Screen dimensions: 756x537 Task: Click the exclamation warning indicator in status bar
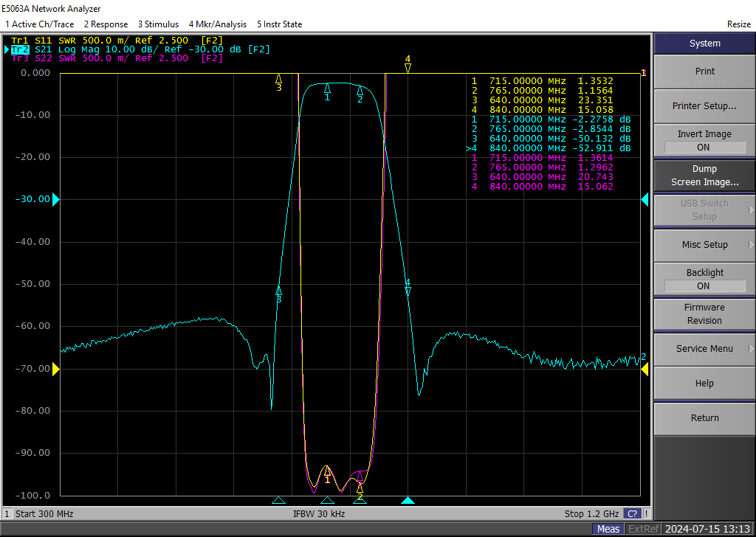click(647, 513)
